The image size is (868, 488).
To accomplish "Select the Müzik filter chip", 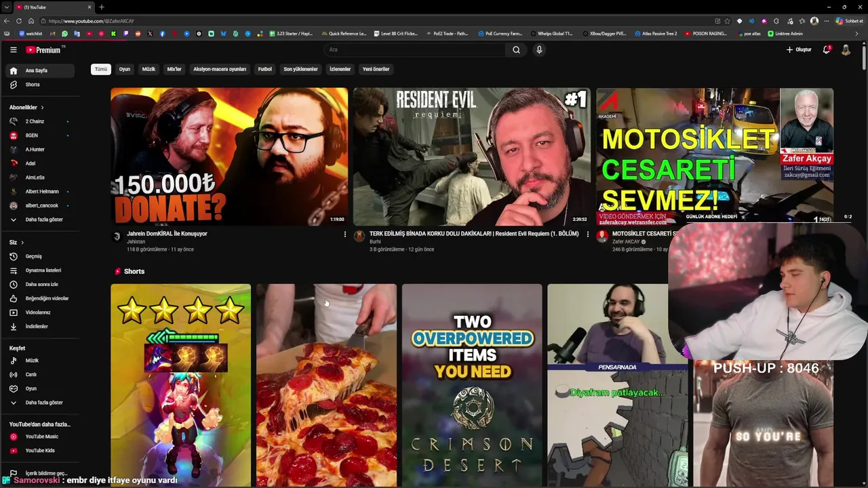I will point(149,69).
